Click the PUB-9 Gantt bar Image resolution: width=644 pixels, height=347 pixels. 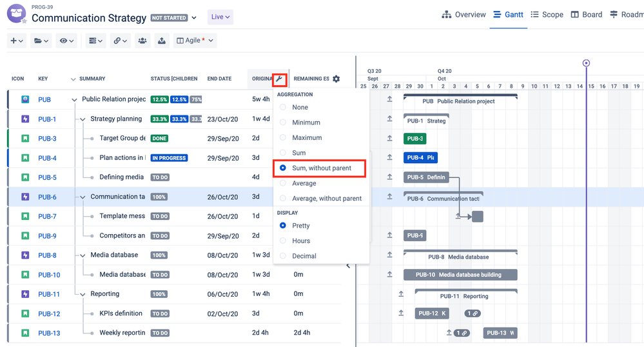(x=415, y=235)
